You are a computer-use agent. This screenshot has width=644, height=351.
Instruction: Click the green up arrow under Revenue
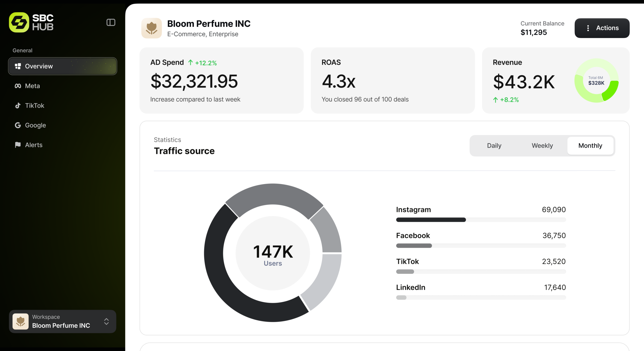(x=495, y=100)
